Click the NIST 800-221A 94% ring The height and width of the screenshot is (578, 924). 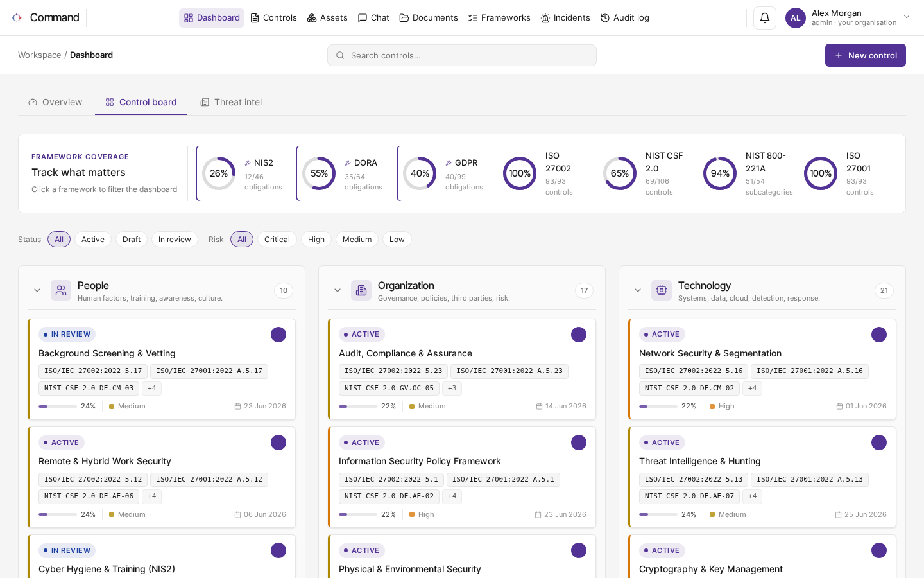[x=720, y=173]
